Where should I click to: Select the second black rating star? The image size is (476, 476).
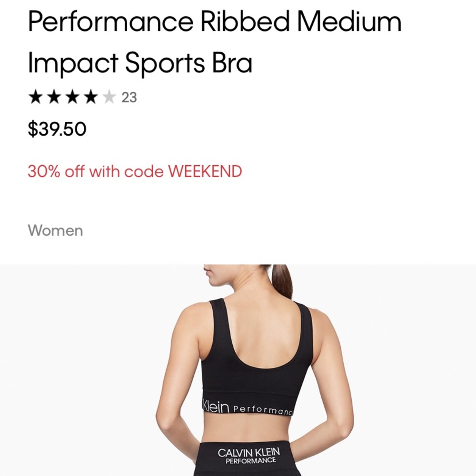tap(54, 97)
